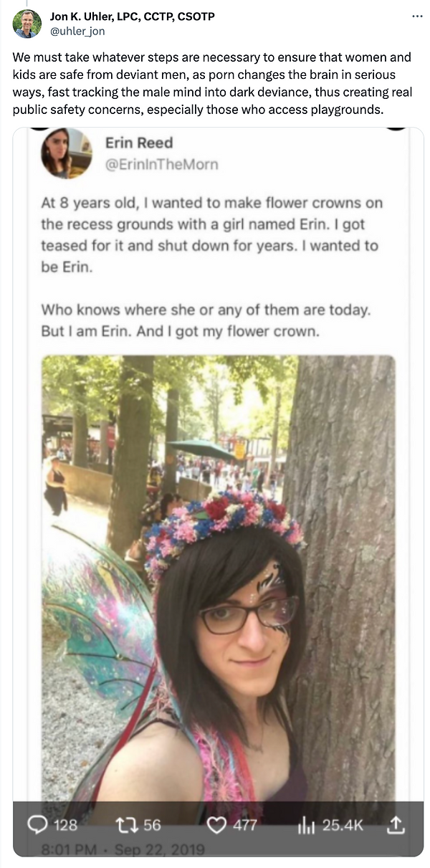Click the Erin Reed name in the image
The width and height of the screenshot is (430, 868).
click(139, 143)
